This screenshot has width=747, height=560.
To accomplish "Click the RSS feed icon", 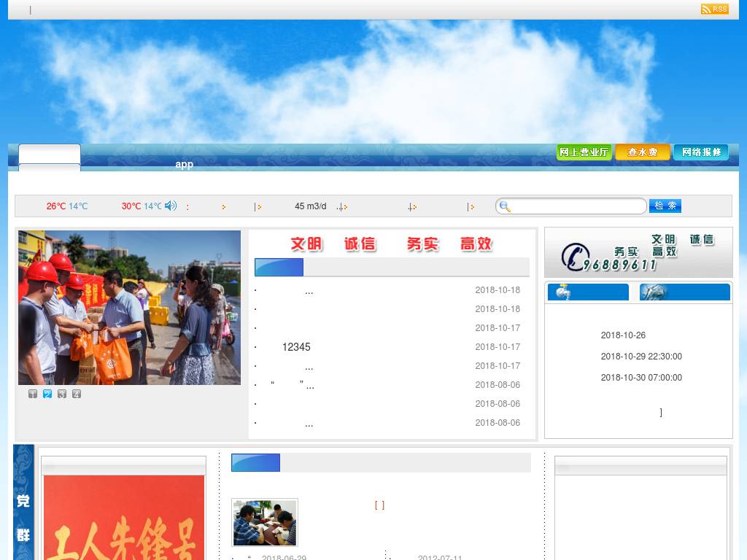I will pos(714,9).
